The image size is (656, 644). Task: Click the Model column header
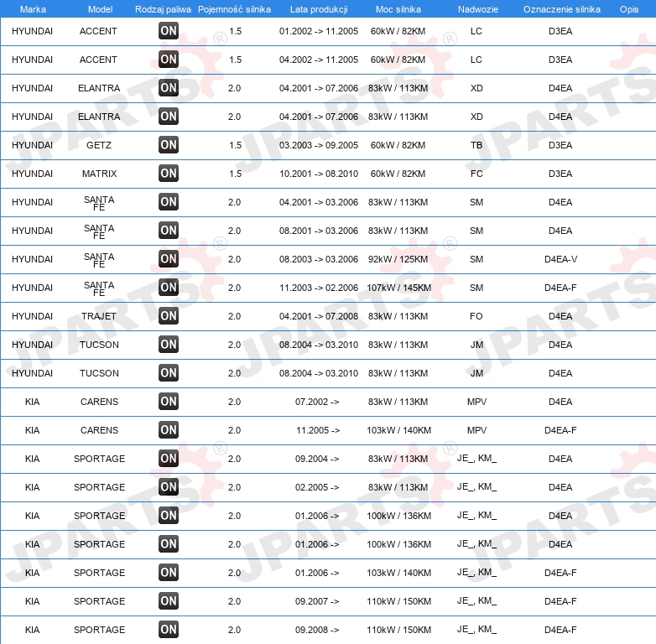100,9
